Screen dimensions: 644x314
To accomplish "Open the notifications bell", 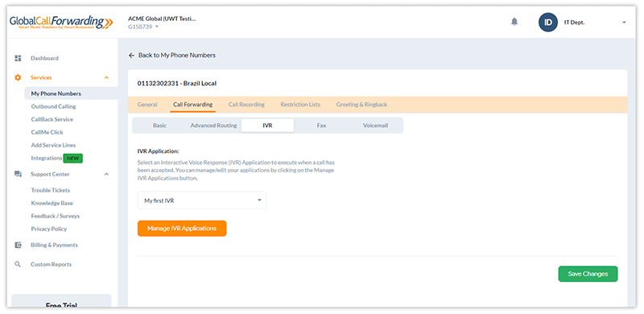I will click(x=514, y=22).
